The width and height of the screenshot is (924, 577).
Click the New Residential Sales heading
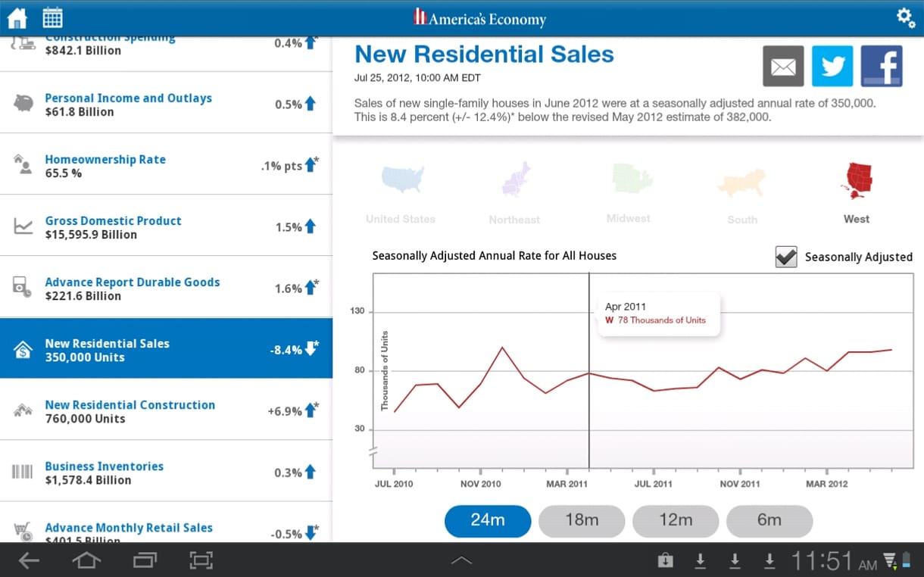tap(484, 55)
